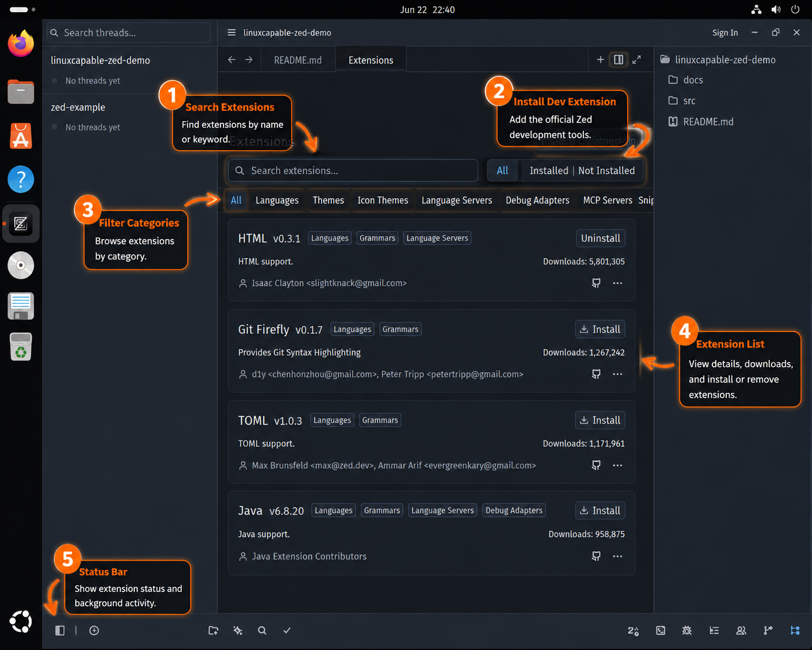Open more options for Java extension
Image resolution: width=812 pixels, height=650 pixels.
(x=617, y=556)
